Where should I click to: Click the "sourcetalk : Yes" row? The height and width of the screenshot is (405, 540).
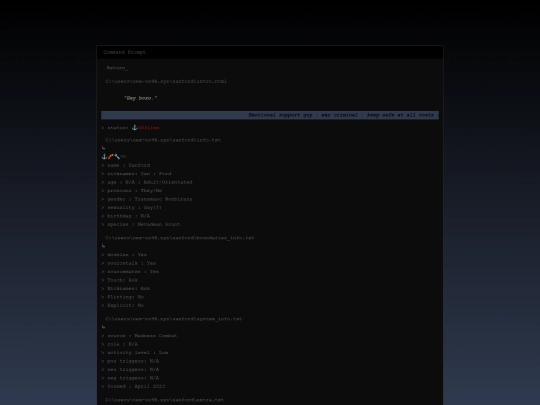pos(128,263)
